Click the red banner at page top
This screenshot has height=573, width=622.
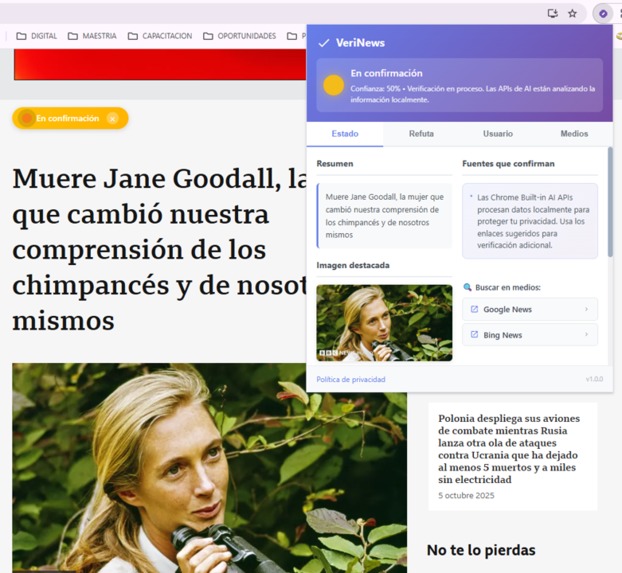160,64
